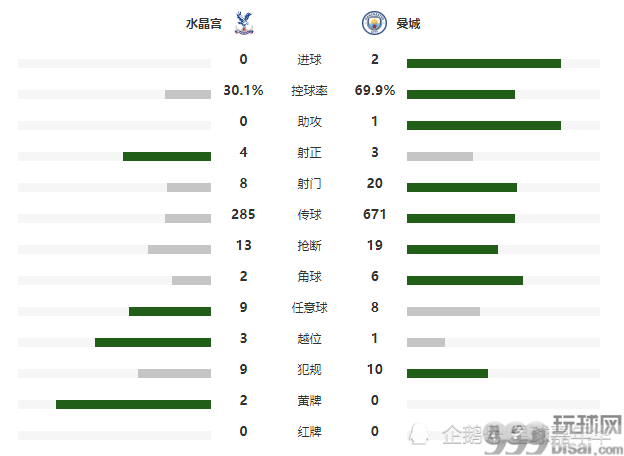The image size is (624, 456).
Task: Select the 射正 row label
Action: coord(309,153)
